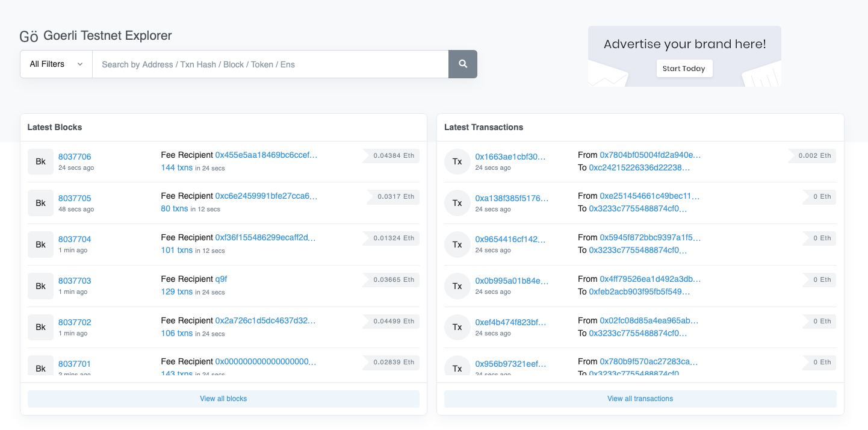Click the View all transactions button
The image size is (868, 430).
tap(640, 399)
